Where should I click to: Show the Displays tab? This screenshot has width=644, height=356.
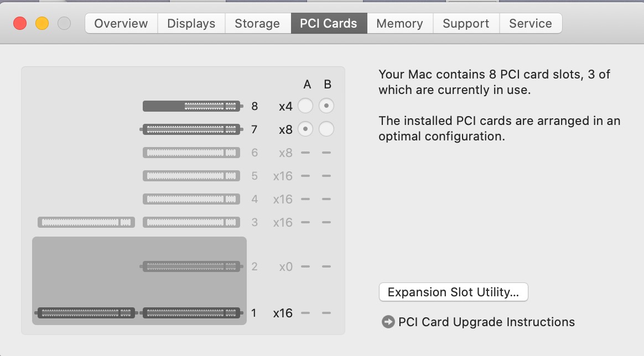point(191,23)
